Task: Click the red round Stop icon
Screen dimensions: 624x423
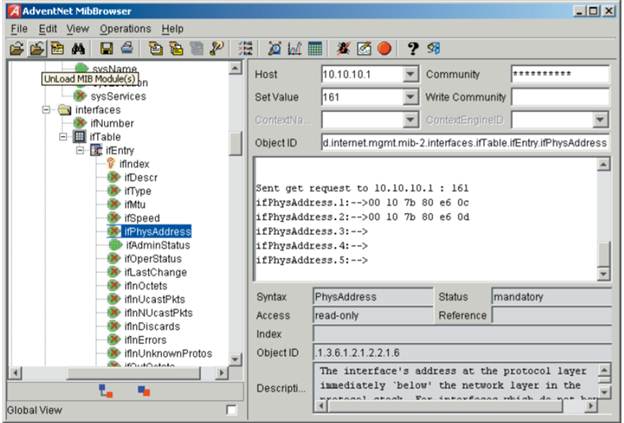Action: [385, 48]
